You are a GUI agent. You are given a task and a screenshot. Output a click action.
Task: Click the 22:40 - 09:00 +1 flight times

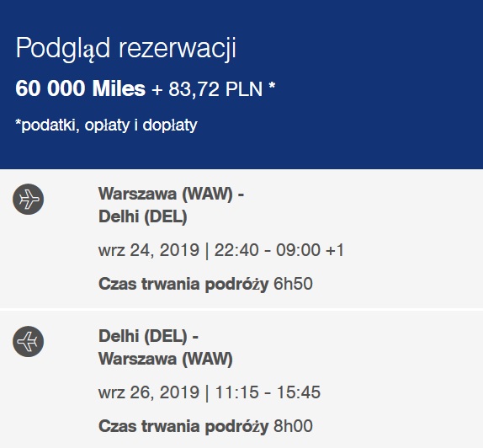[x=279, y=250]
